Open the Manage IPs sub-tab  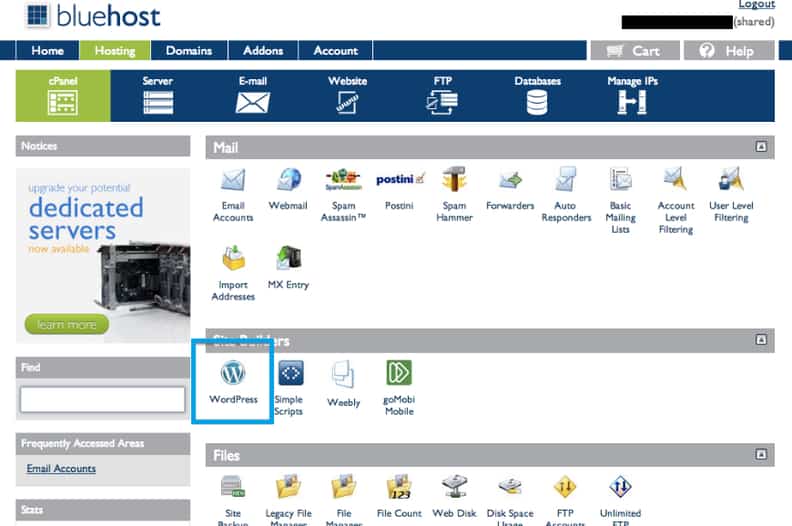pos(632,95)
